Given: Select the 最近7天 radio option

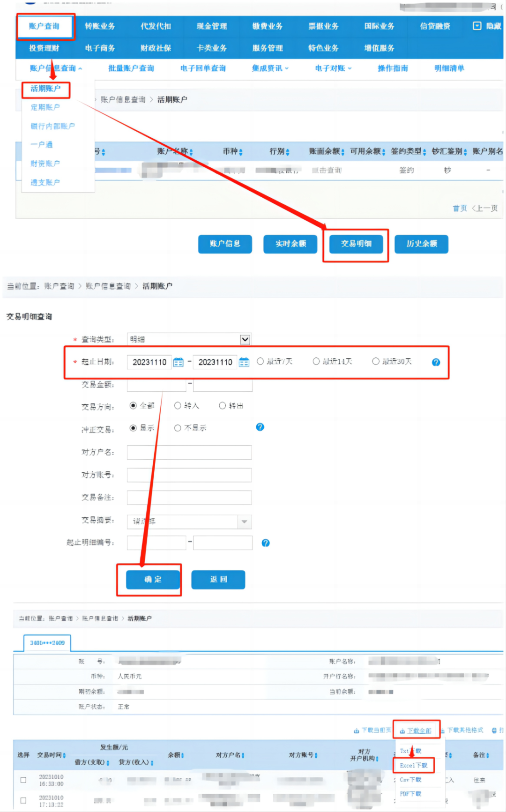Looking at the screenshot, I should [260, 361].
